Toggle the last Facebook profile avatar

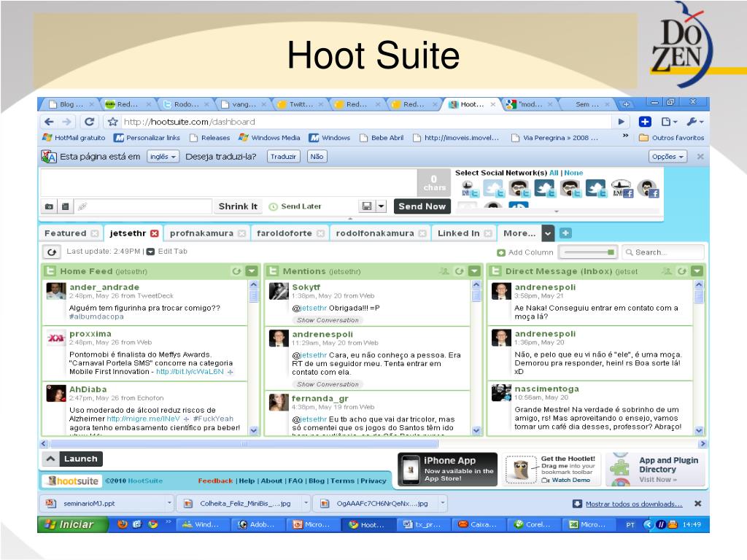(x=648, y=189)
